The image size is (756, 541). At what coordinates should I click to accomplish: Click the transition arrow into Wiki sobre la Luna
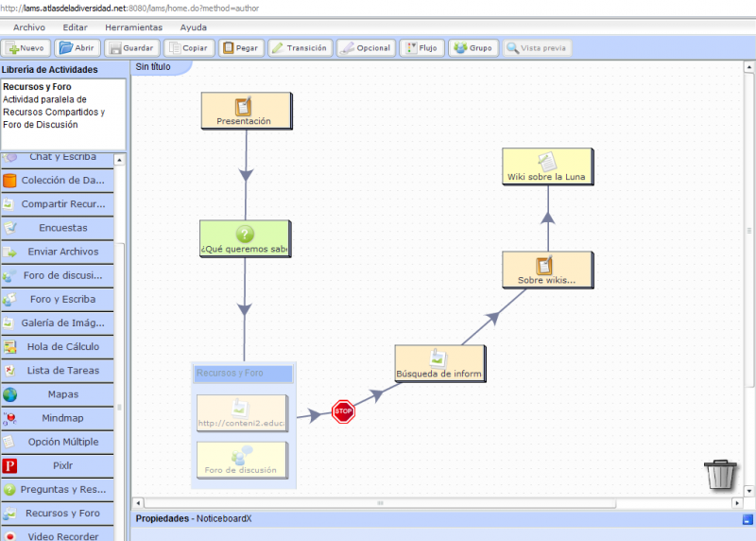coord(548,218)
